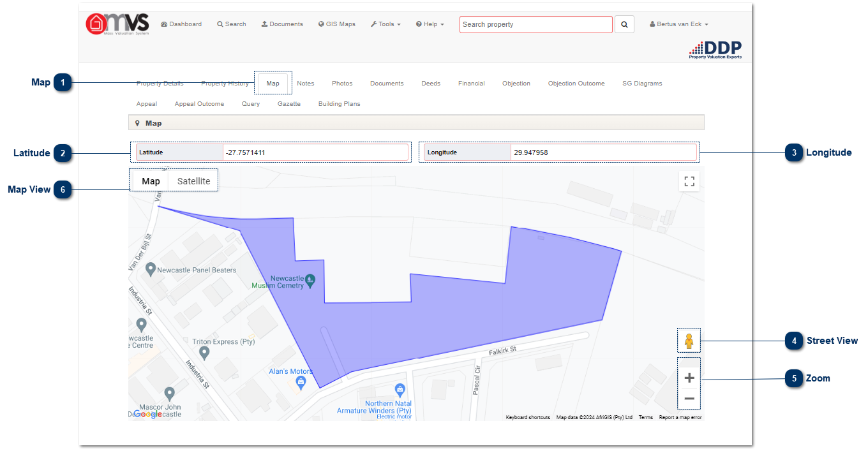868x451 pixels.
Task: Open the Deeds tab
Action: [431, 84]
